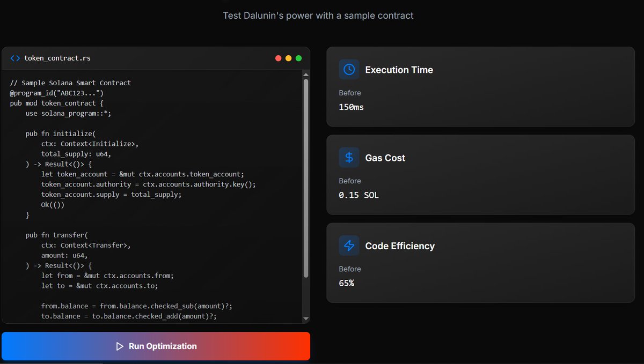Click the red window dot
The image size is (644, 364).
278,58
